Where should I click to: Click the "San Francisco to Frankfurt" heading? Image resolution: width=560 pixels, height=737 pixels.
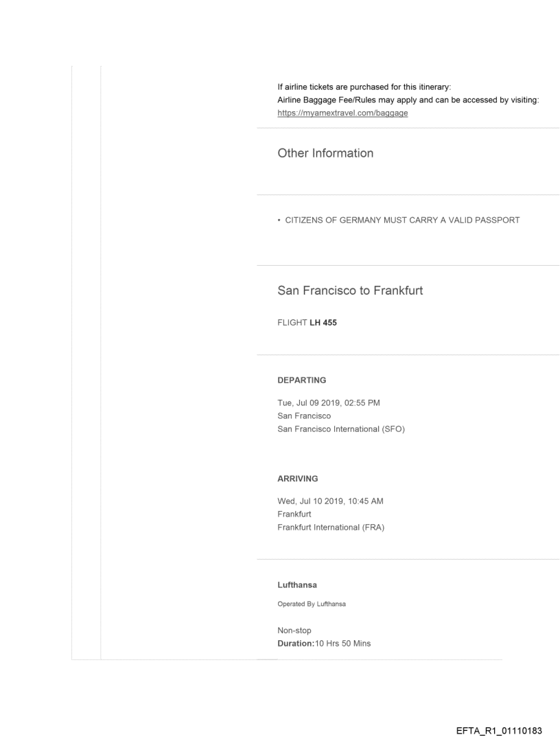[x=350, y=291]
